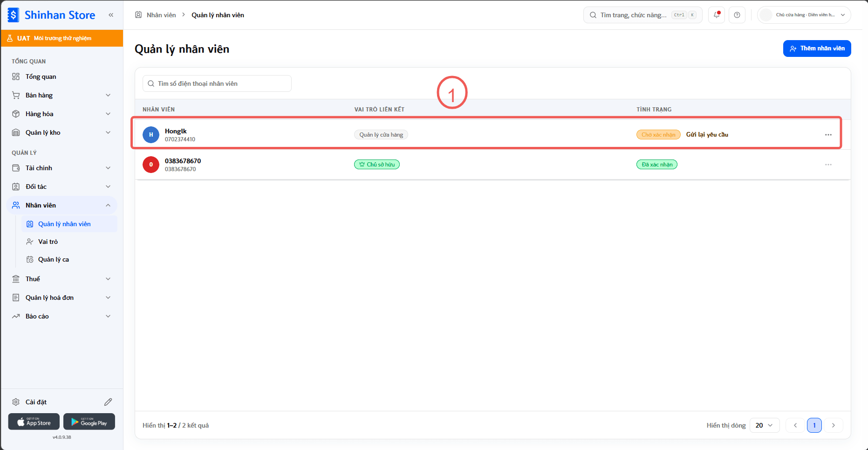Open the three-dot menu for 0383678670 row

point(828,165)
